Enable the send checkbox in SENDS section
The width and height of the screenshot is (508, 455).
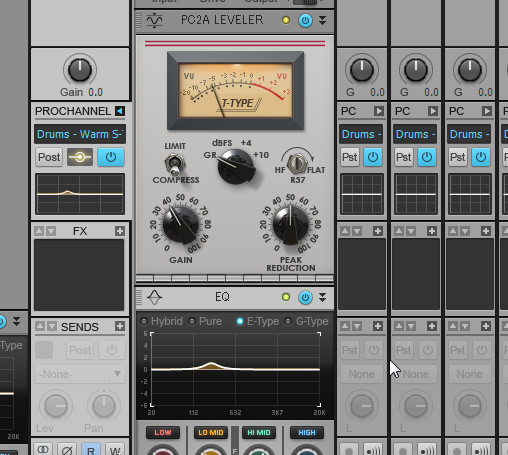point(44,350)
